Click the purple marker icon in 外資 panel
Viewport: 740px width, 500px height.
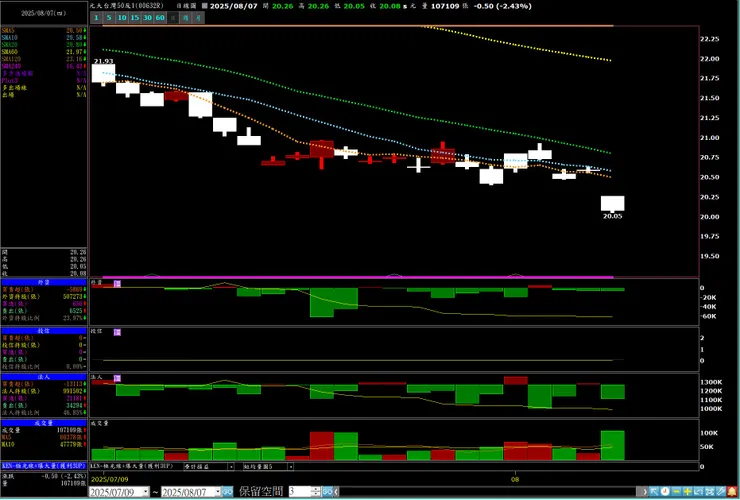click(x=117, y=284)
